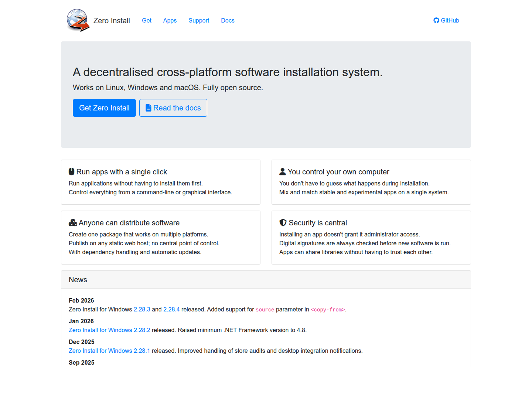Click the cubes icon beside Anyone can distribute
532x399 pixels.
(x=73, y=223)
